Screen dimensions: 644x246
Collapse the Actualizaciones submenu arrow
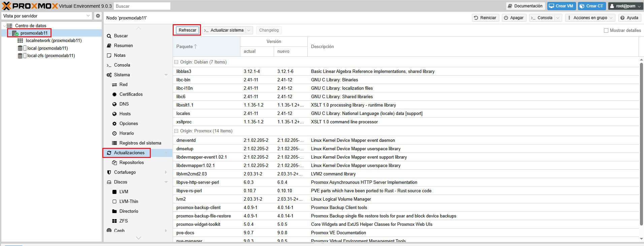coord(166,153)
